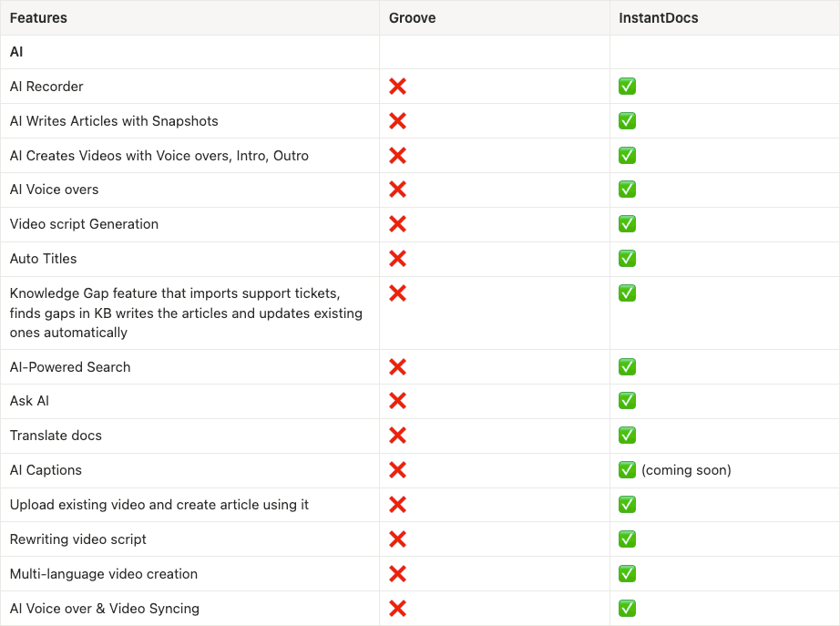The width and height of the screenshot is (840, 626).
Task: Click red X for Multi-language video creation
Action: 397,574
